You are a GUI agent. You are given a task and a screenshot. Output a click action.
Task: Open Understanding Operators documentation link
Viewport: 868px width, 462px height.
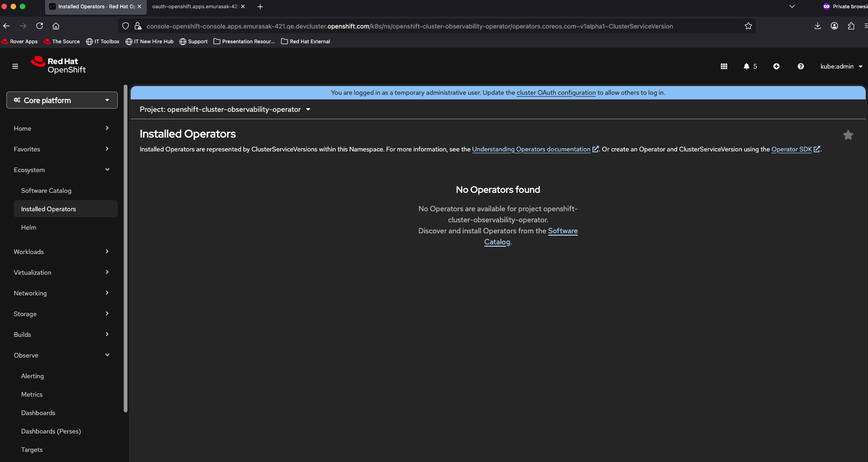click(x=535, y=149)
